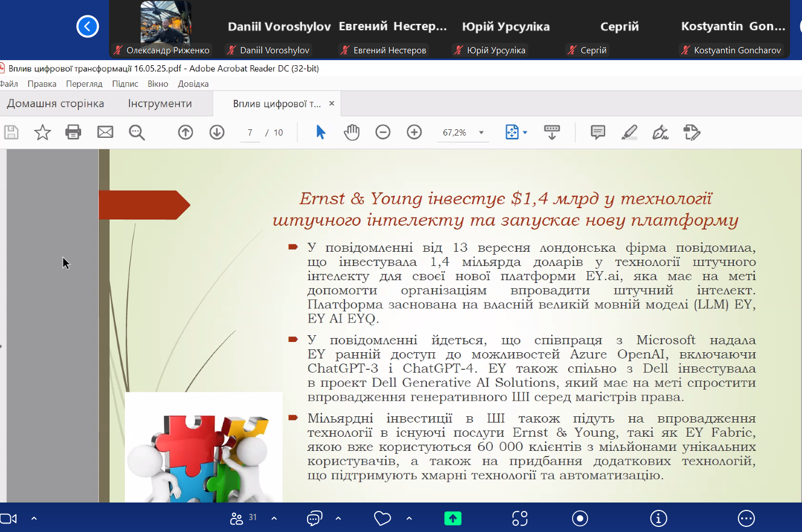This screenshot has height=532, width=802.
Task: Send the file by email icon
Action: click(105, 132)
